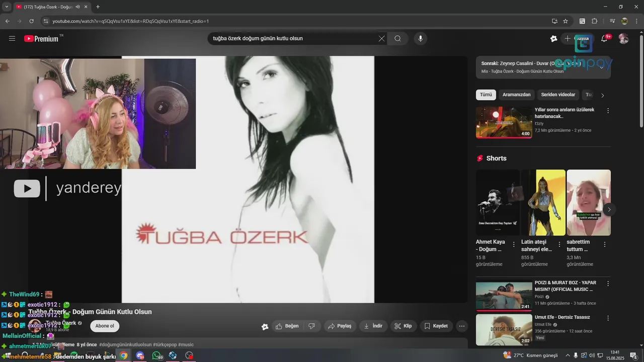Share the video via Paylaş
The image size is (644, 362).
(340, 326)
